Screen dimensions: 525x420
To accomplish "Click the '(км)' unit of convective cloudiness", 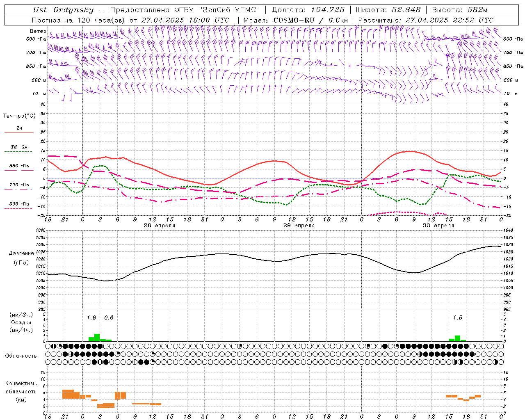I will click(21, 399).
